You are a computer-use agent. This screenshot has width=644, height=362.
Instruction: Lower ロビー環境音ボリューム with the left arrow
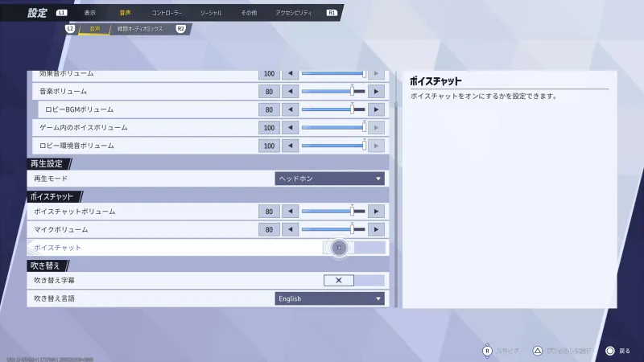tap(291, 146)
